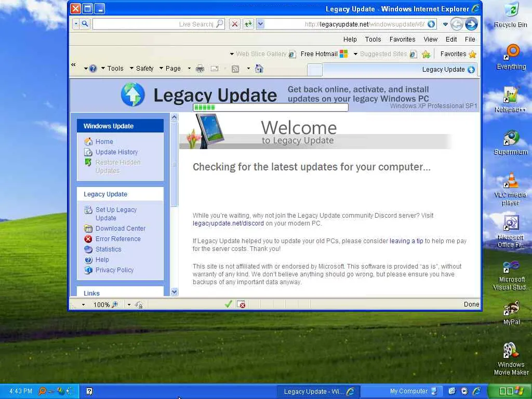532x399 pixels.
Task: Open the Everything search desktop icon
Action: pos(511,57)
